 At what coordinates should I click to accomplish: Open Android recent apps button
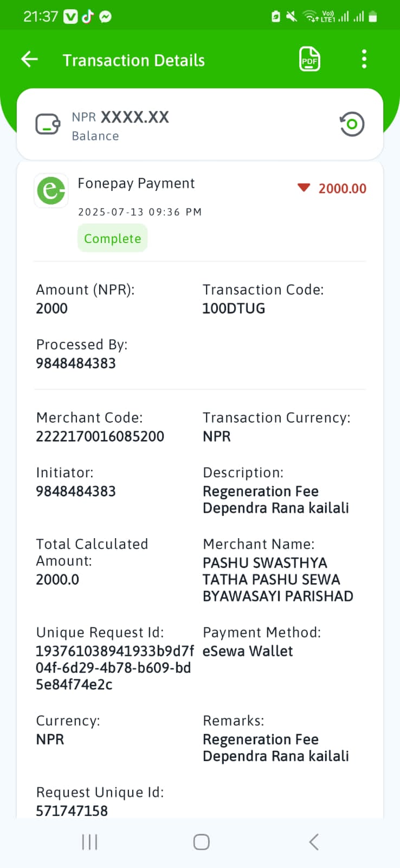tap(89, 842)
